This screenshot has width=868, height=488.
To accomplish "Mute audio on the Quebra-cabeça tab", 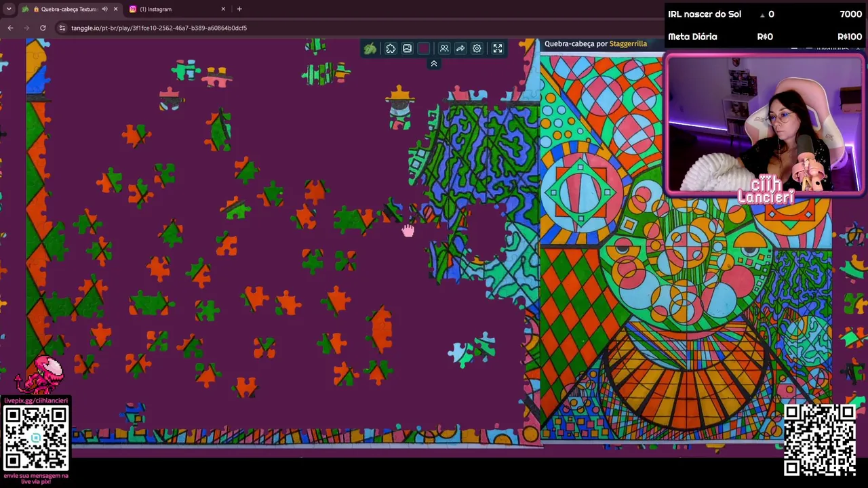I will coord(104,9).
